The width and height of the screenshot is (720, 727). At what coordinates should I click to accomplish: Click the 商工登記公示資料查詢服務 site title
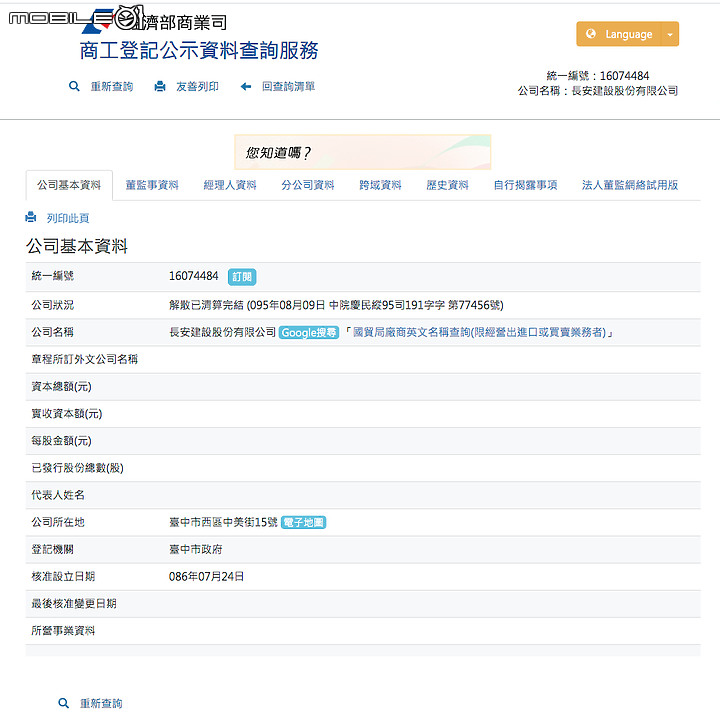point(199,50)
